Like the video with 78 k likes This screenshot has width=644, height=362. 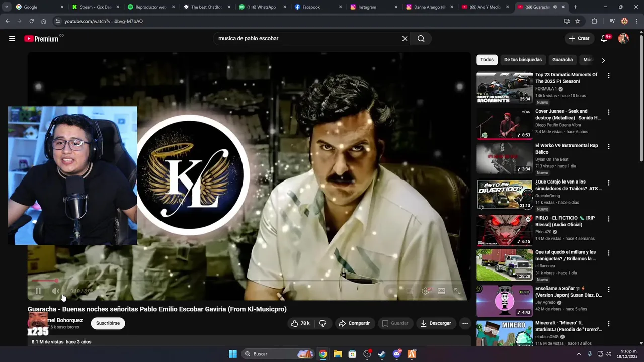coord(300,323)
